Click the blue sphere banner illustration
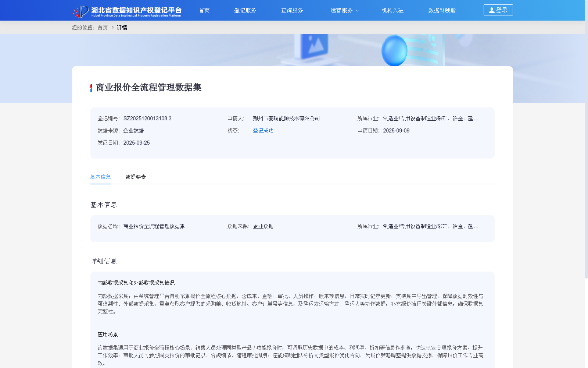588x368 pixels. [x=394, y=51]
